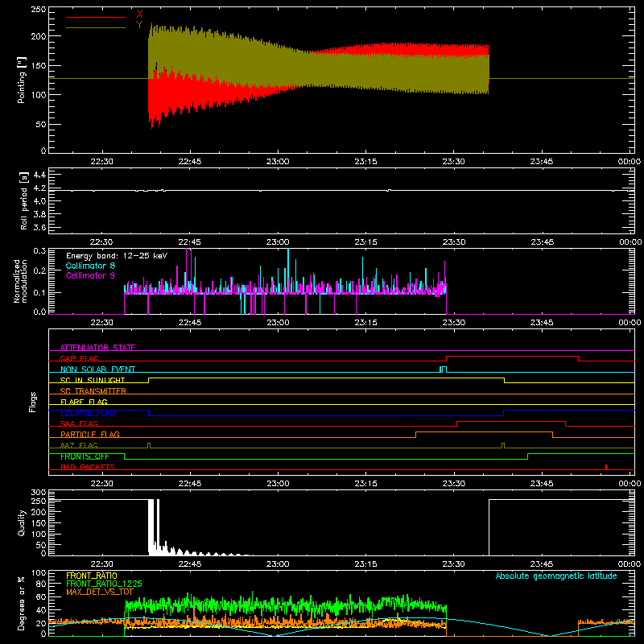
Task: Click the 23:00 time label under Flags plot
Action: (x=278, y=484)
